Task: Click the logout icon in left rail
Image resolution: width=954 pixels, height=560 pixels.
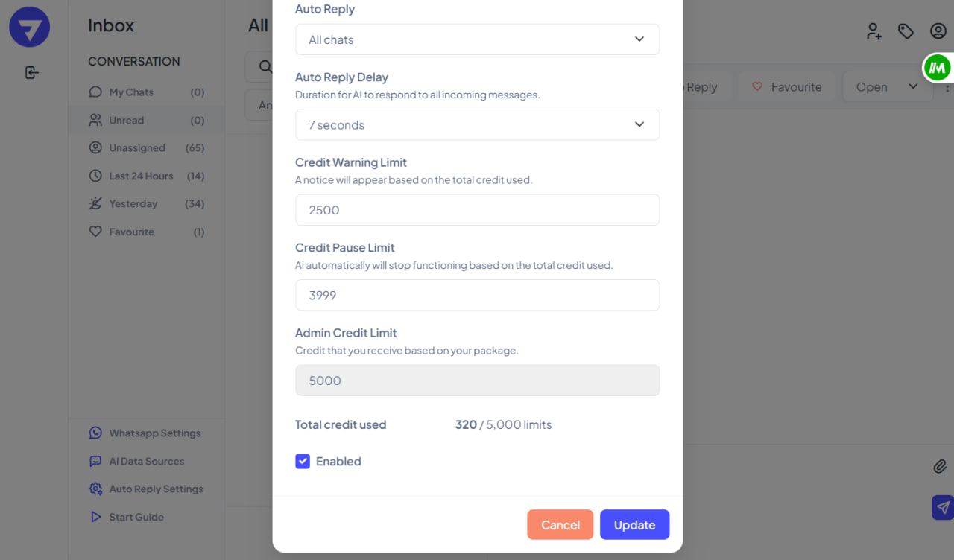Action: click(31, 72)
